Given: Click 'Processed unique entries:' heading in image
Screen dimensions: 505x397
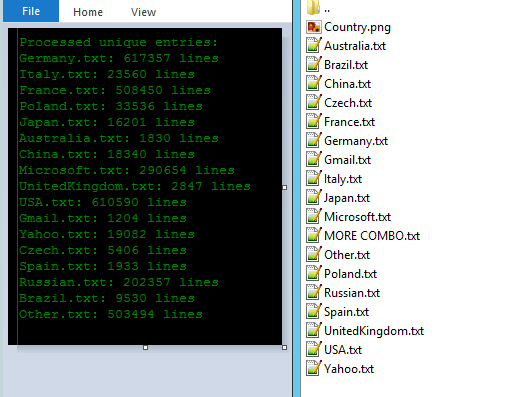Looking at the screenshot, I should pos(118,42).
